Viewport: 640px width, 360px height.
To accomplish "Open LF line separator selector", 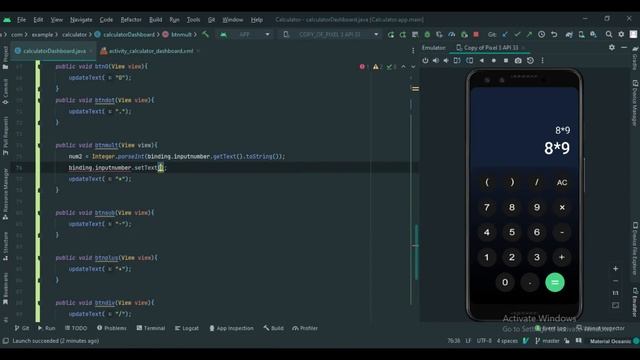I will 468,341.
